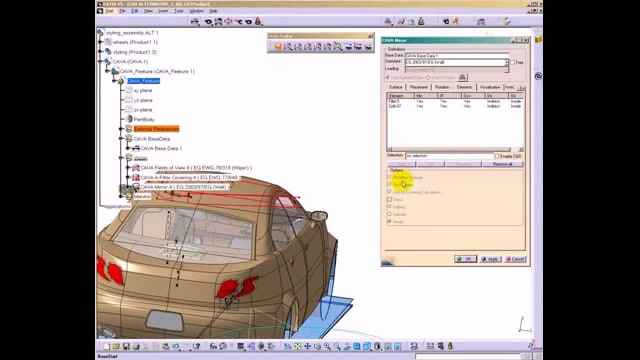Click the Open file folder icon
Screen dimensions: 640x360
pyautogui.click(x=116, y=346)
